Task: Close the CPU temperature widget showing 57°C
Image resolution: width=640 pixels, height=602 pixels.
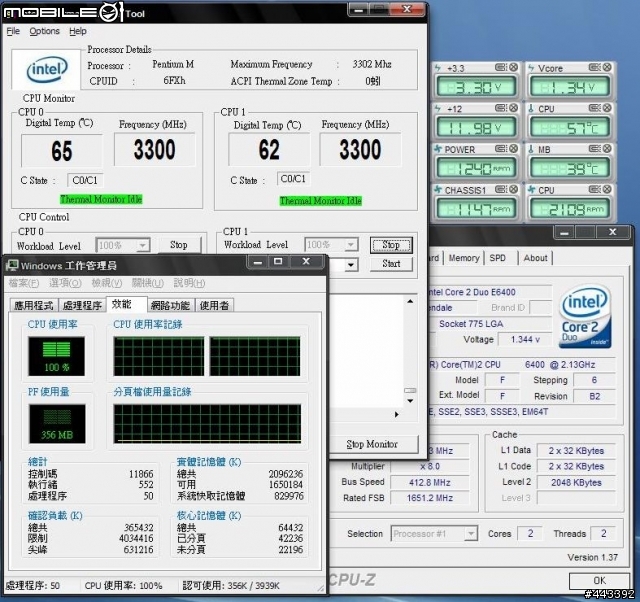Action: tap(607, 108)
